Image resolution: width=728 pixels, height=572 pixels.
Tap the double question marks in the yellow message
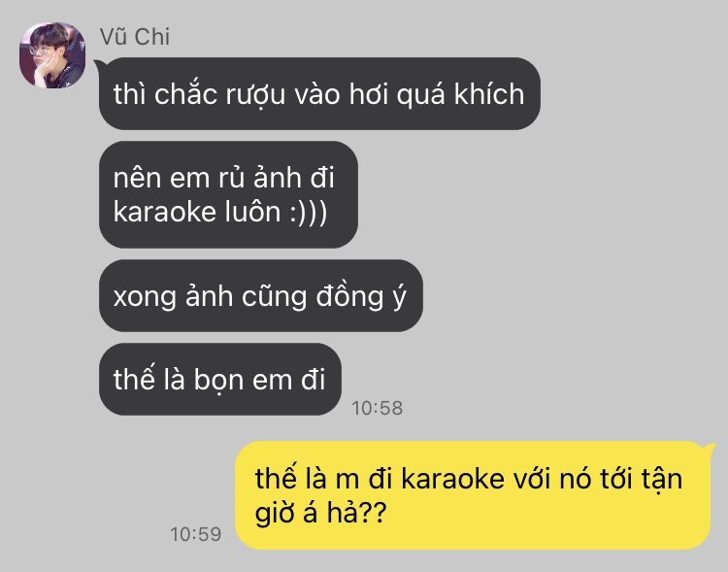[x=373, y=513]
